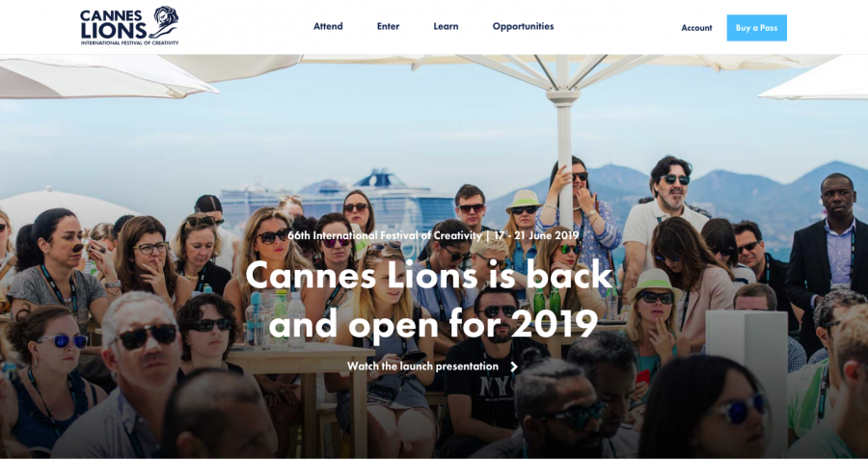Click the logo tagline International Festival of Creativity

[129, 42]
